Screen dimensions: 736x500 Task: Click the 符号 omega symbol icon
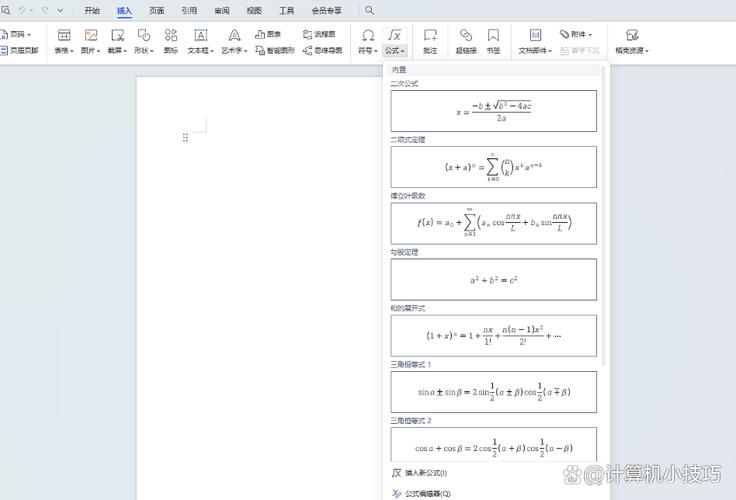coord(368,35)
